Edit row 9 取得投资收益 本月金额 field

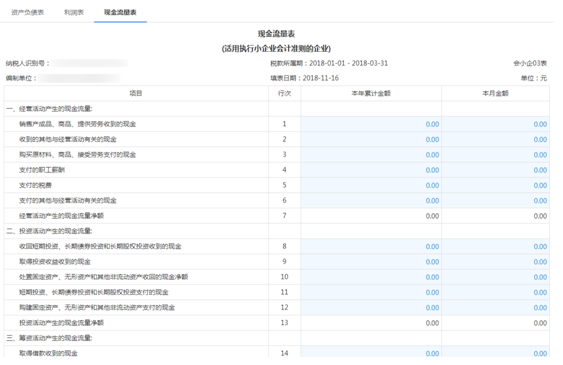click(495, 262)
